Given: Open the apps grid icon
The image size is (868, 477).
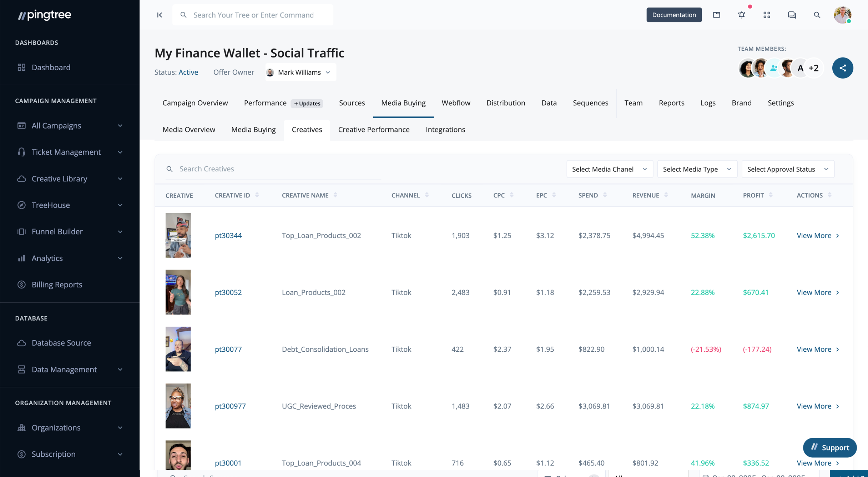Looking at the screenshot, I should tap(767, 15).
